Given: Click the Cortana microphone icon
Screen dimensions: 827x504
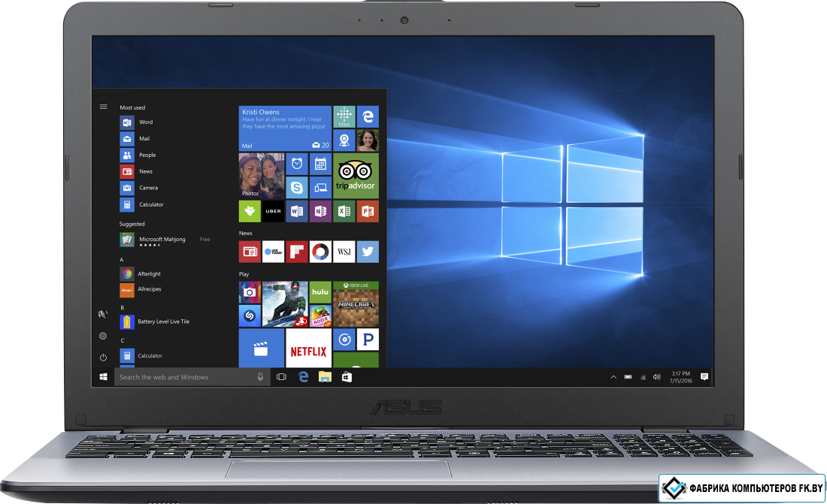Looking at the screenshot, I should 260,377.
